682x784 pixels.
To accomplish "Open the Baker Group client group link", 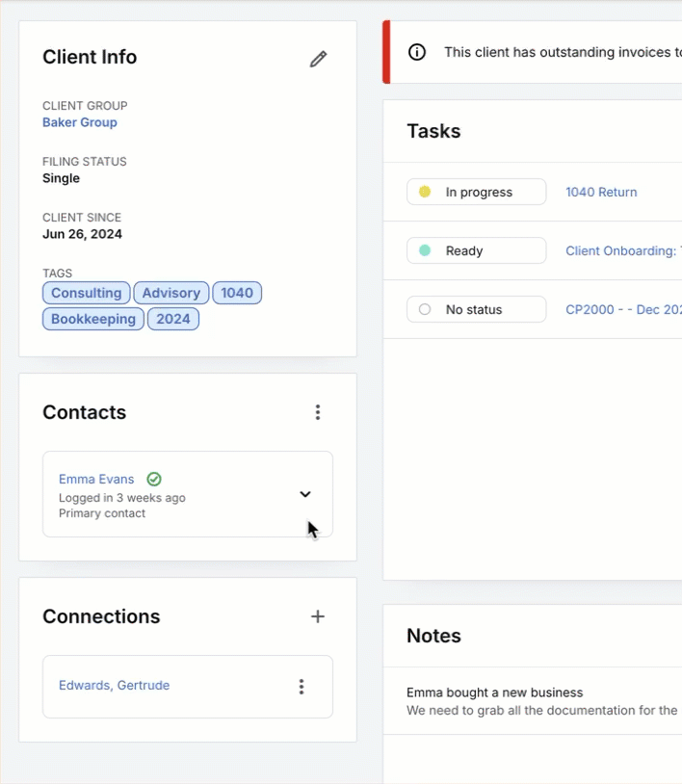I will [x=80, y=122].
